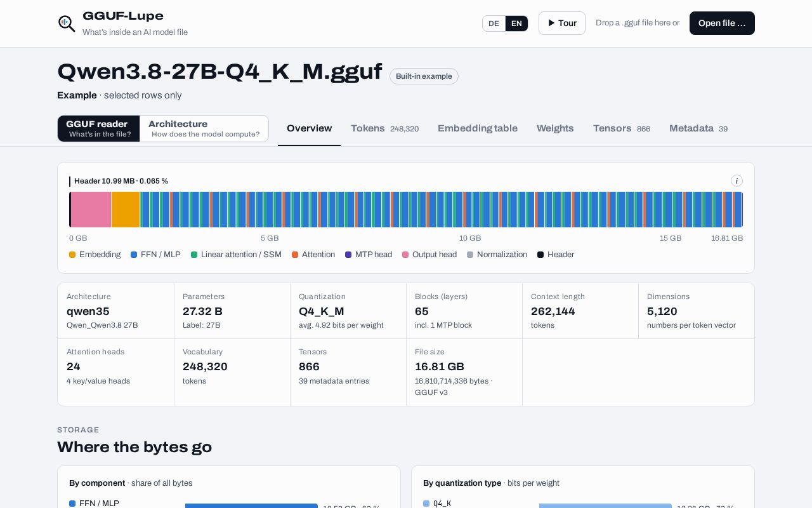The width and height of the screenshot is (812, 508).
Task: Click the 'Where the bytes go' heading
Action: [134, 447]
